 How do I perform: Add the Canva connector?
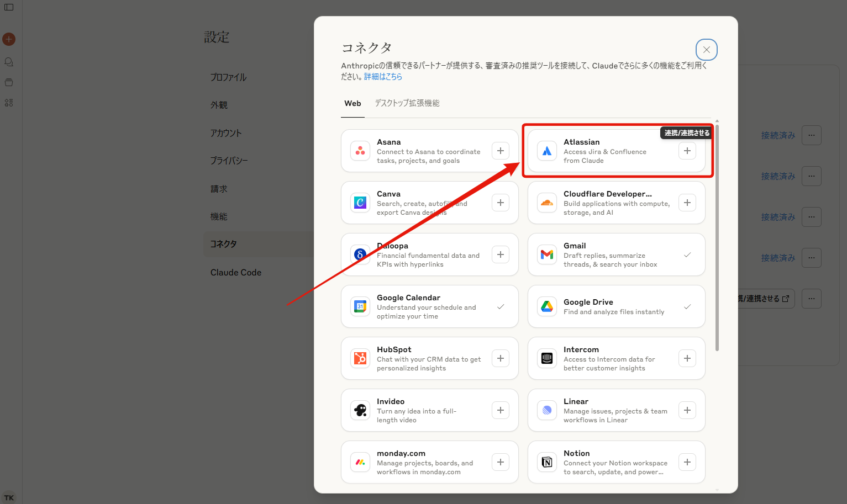pos(501,203)
